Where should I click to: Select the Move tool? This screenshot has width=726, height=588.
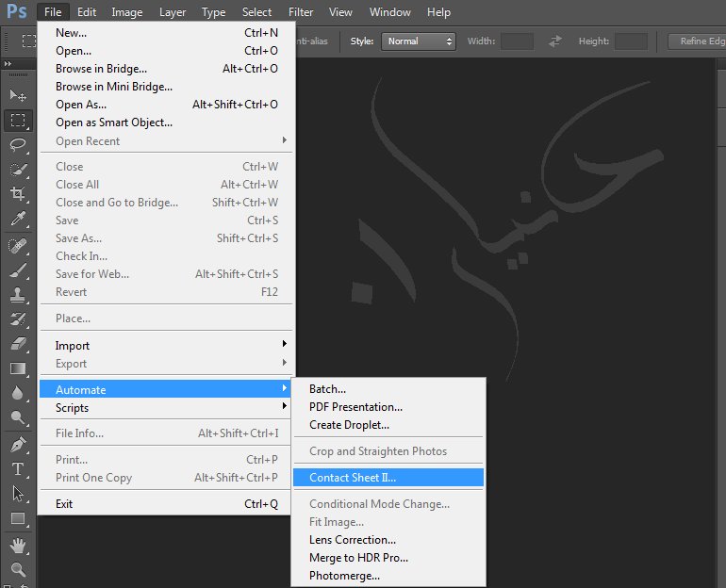(x=18, y=95)
